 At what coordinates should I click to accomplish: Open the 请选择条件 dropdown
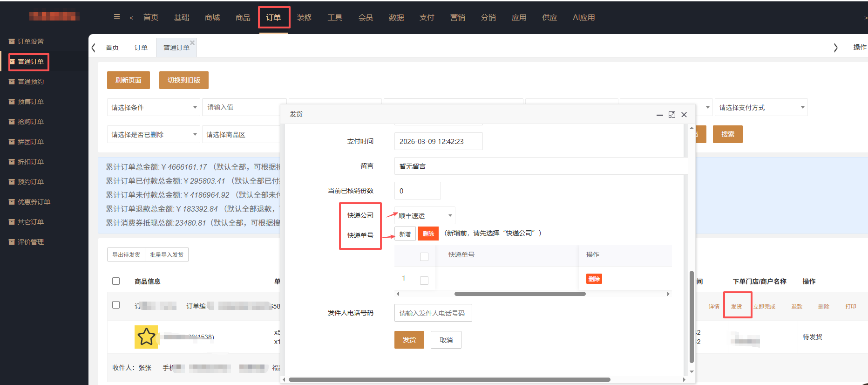[x=153, y=107]
